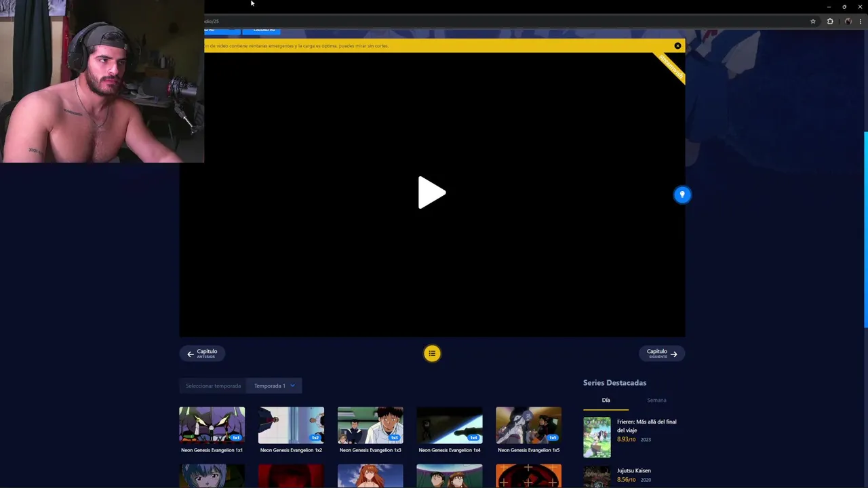Open the Temporada 1 season dropdown
This screenshot has height=488, width=868.
pos(274,386)
